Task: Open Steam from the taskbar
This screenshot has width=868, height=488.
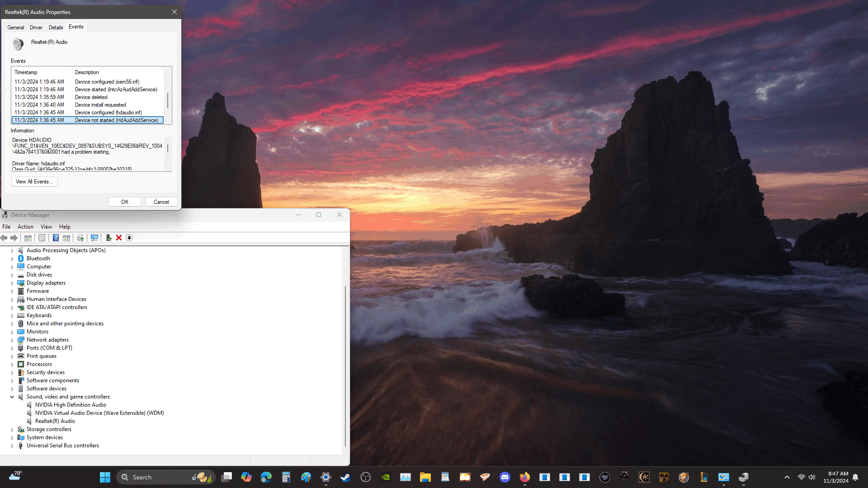Action: (x=345, y=477)
